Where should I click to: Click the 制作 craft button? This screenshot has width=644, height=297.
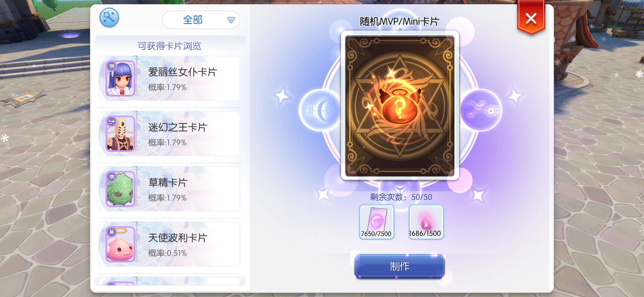(400, 266)
